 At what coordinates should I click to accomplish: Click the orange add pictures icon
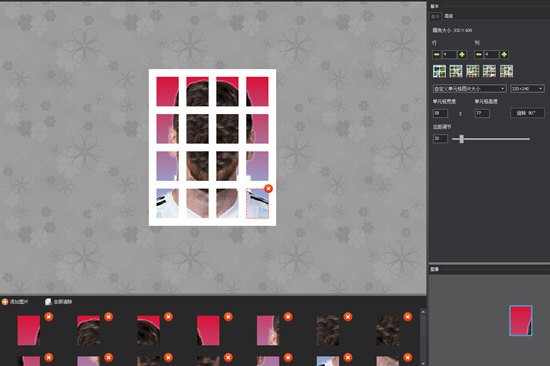[x=5, y=301]
